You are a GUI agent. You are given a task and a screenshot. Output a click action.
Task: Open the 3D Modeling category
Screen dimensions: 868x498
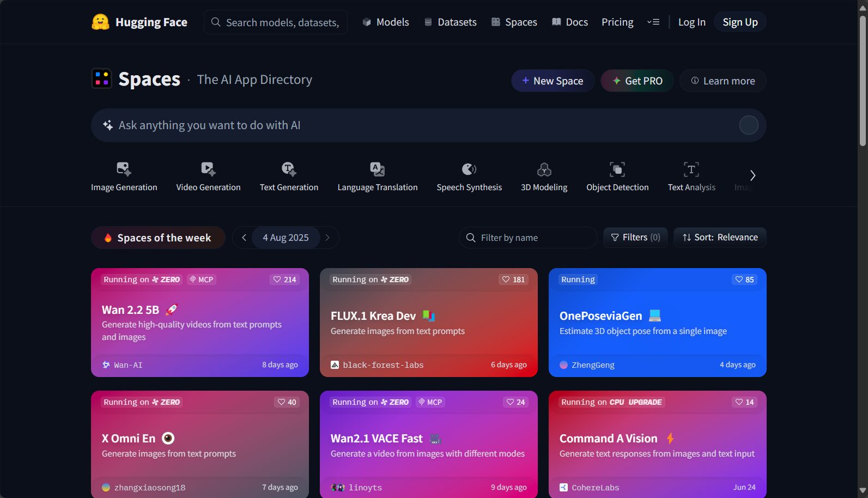(544, 177)
